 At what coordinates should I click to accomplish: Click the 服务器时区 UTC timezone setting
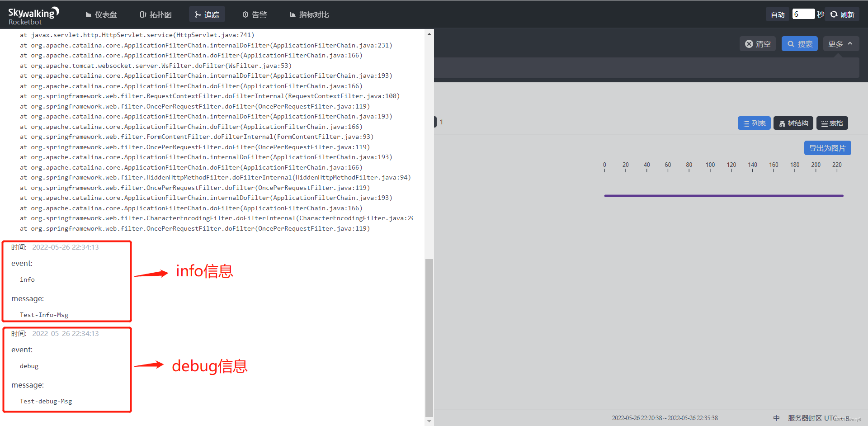pos(818,418)
